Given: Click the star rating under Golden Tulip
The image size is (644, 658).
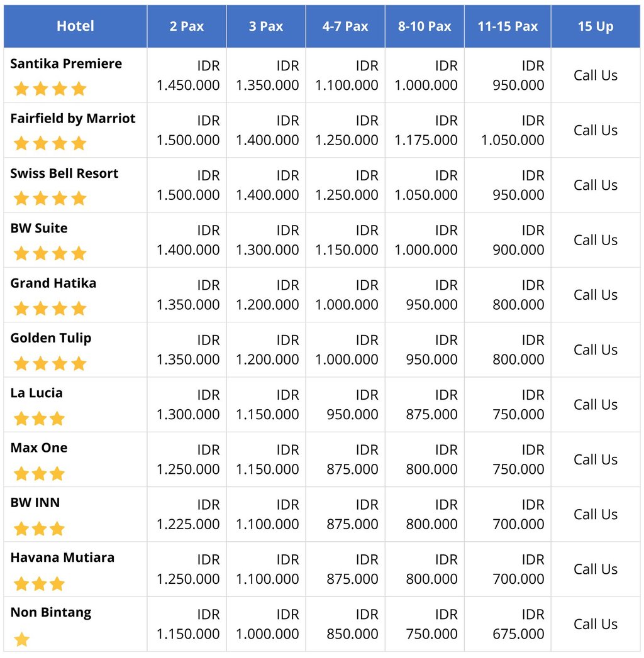Looking at the screenshot, I should [50, 363].
